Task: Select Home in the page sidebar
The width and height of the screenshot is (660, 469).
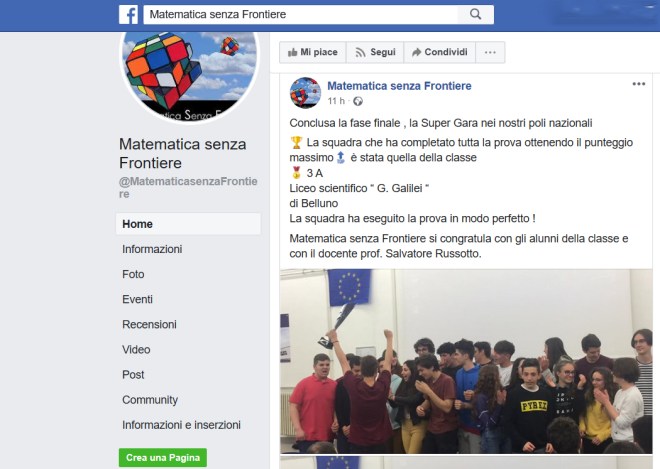Action: point(188,224)
